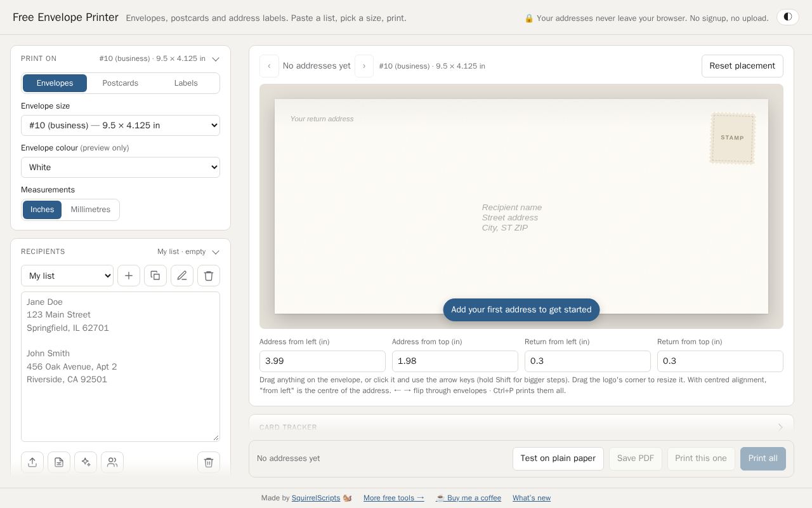The image size is (812, 508).
Task: Switch to the Postcards tab
Action: (121, 83)
